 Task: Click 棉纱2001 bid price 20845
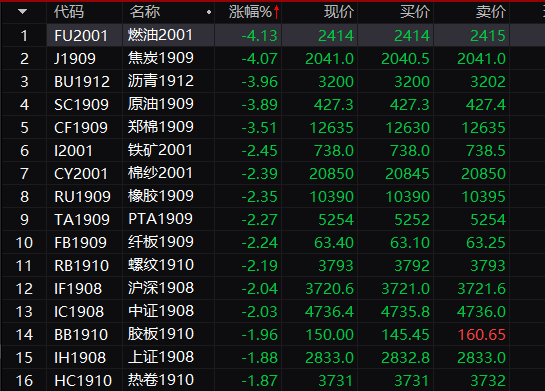408,173
